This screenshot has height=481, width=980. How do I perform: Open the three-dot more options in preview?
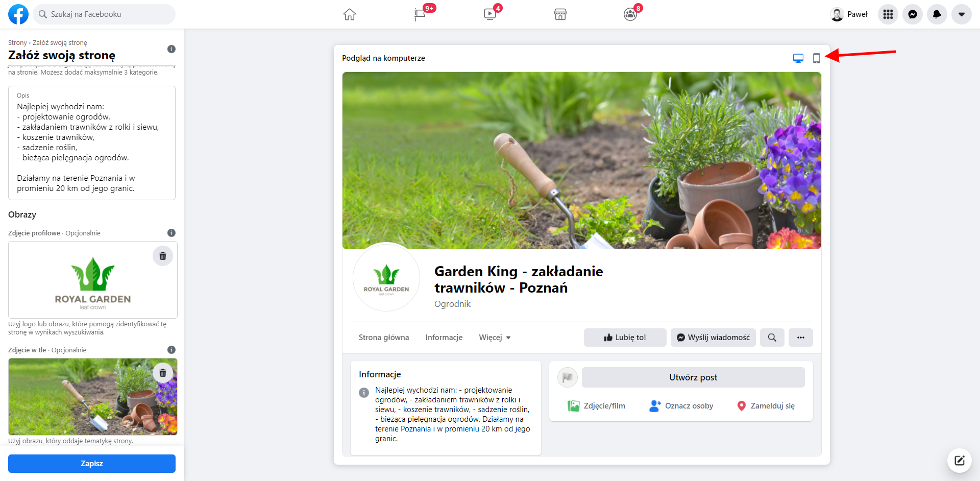click(800, 337)
